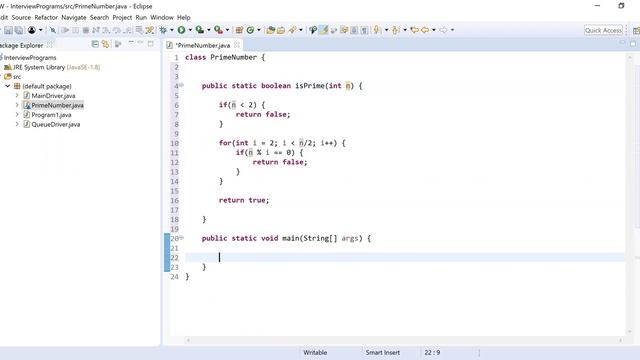Click the Run External Tools icon

[x=218, y=30]
